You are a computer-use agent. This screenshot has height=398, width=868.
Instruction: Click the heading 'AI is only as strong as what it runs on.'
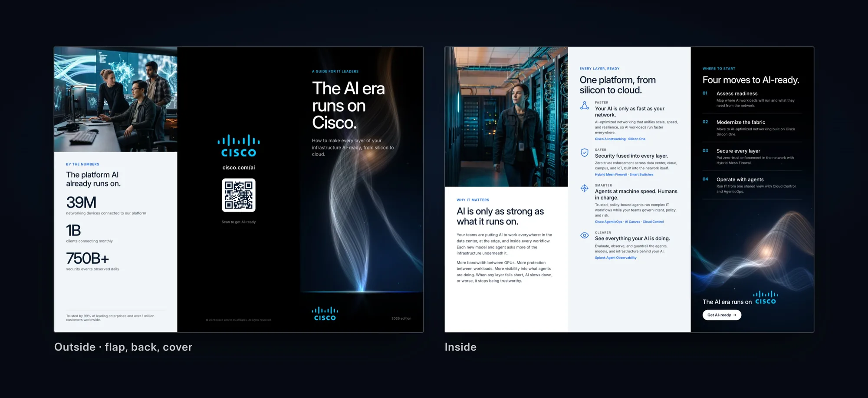pyautogui.click(x=500, y=216)
